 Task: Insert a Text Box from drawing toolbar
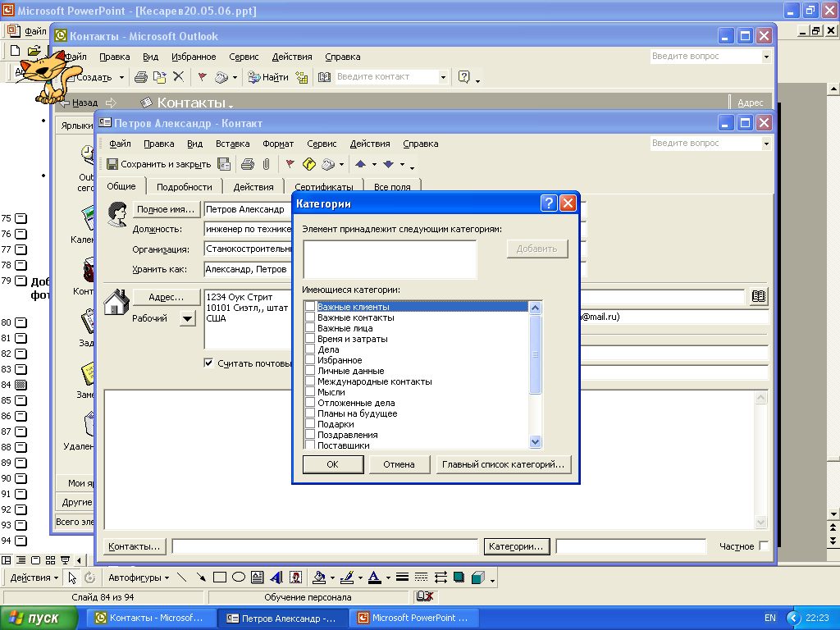(257, 577)
